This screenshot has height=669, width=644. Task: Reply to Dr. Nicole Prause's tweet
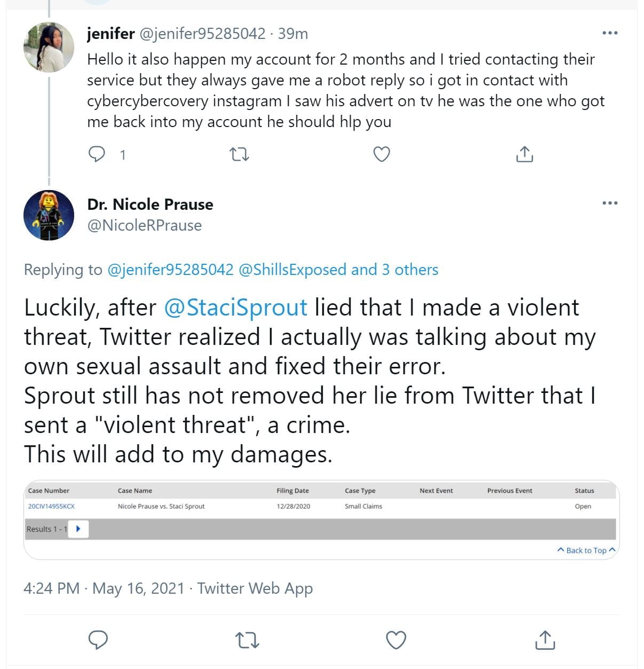[98, 640]
